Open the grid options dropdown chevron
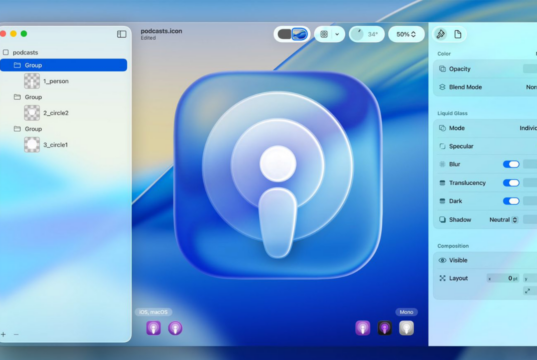The width and height of the screenshot is (537, 360). [x=337, y=34]
